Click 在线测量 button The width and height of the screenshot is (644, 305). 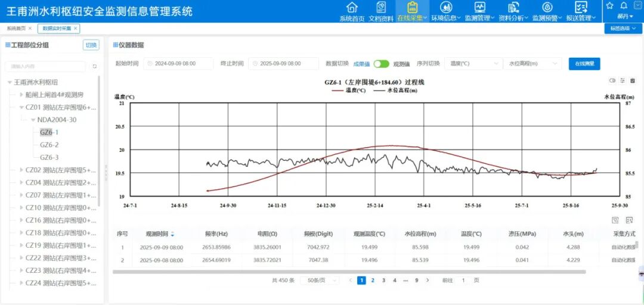(584, 64)
